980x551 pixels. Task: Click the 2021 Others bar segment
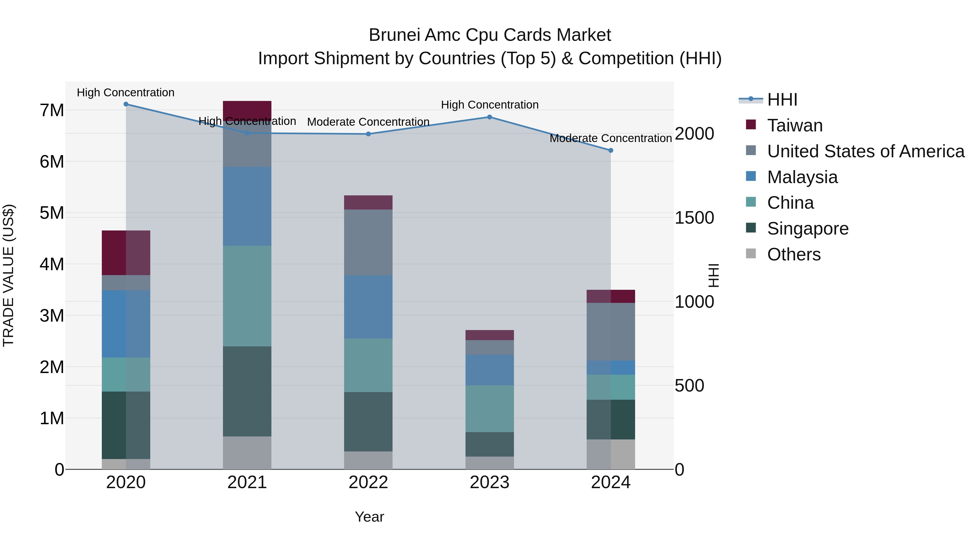point(247,453)
